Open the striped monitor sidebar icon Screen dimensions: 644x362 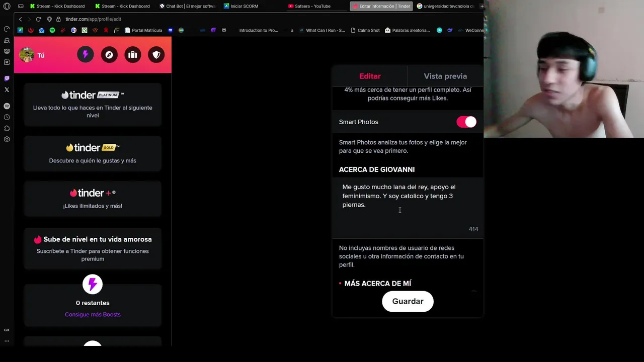pos(7,51)
